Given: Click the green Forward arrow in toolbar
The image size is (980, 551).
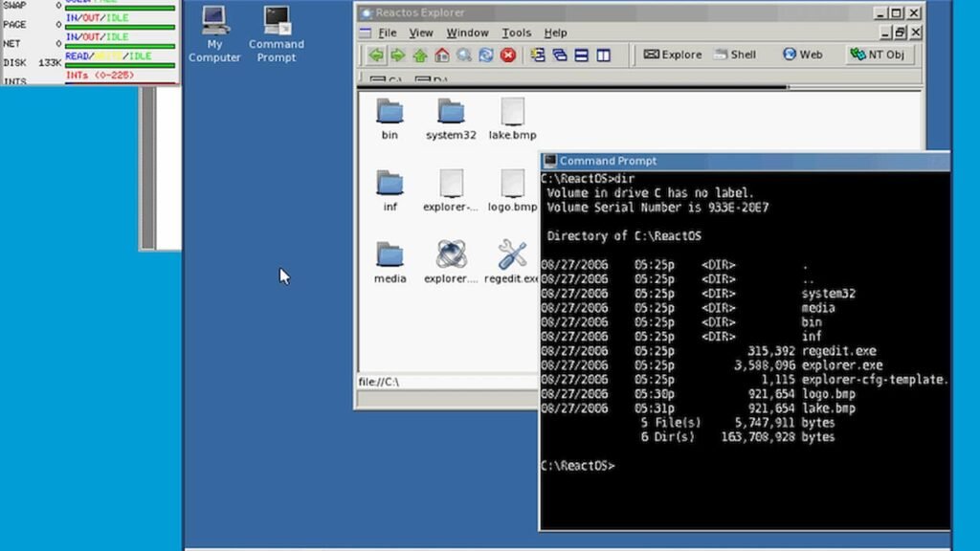Looking at the screenshot, I should [x=398, y=55].
